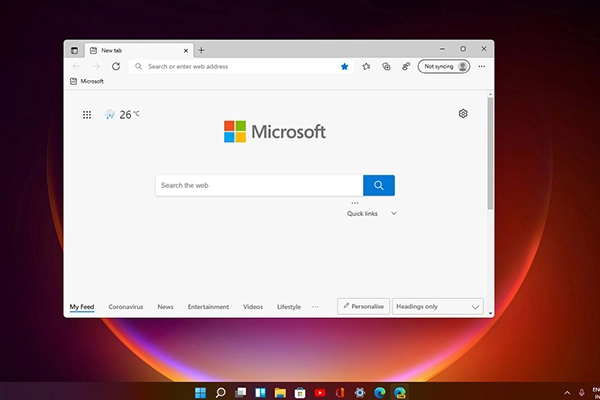Focus the Search or enter web address bar
The height and width of the screenshot is (400, 600).
pyautogui.click(x=241, y=66)
